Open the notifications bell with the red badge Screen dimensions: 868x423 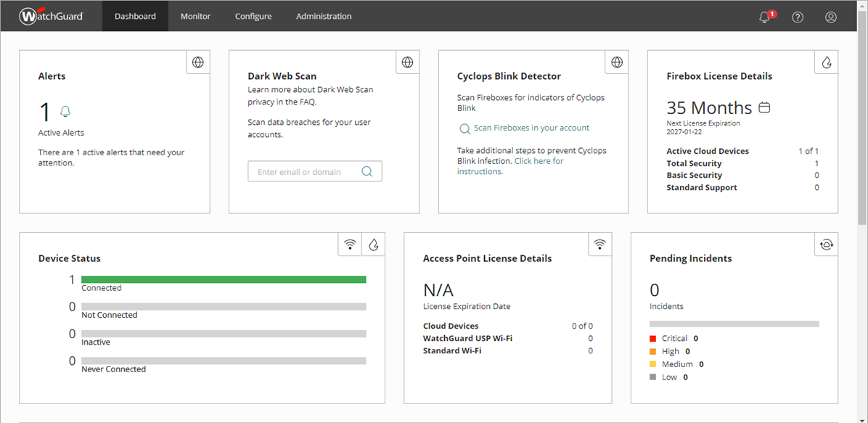pyautogui.click(x=764, y=17)
